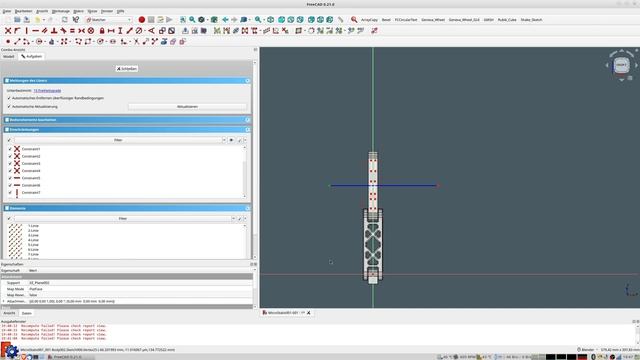This screenshot has width=640, height=360.
Task: Toggle Constraint2 checkbox
Action: coord(10,156)
